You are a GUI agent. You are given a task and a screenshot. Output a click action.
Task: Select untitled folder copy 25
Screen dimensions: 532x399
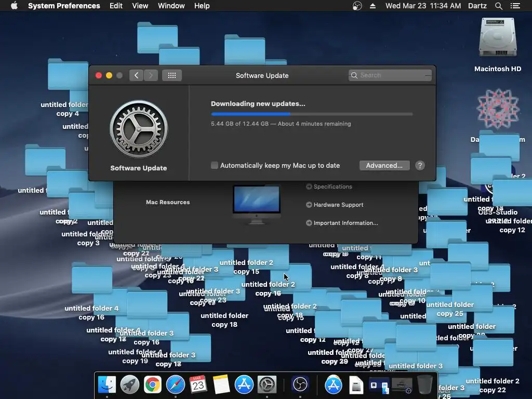tap(450, 309)
